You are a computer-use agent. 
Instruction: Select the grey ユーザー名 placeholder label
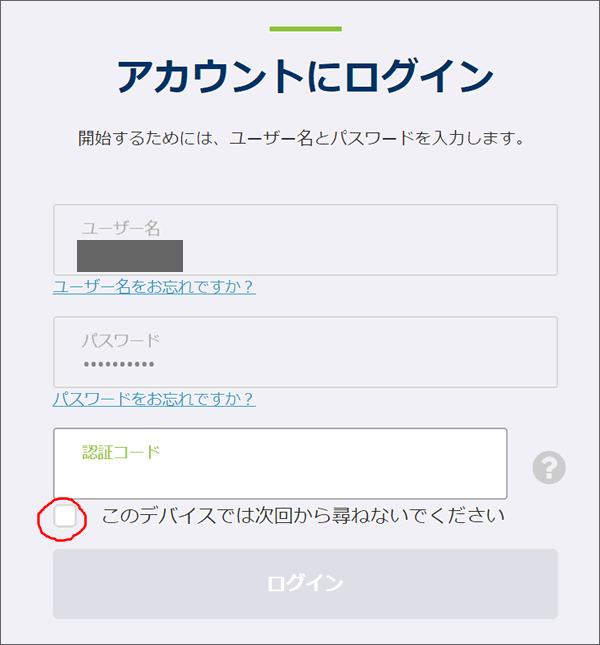[x=121, y=228]
